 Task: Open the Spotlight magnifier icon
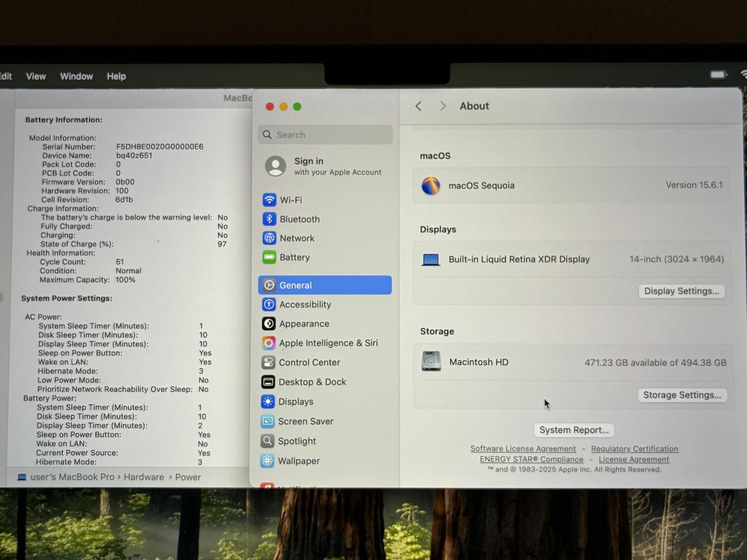(x=267, y=441)
